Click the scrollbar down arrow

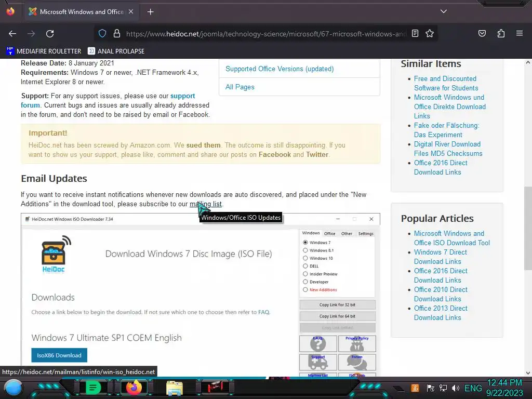pos(528,373)
